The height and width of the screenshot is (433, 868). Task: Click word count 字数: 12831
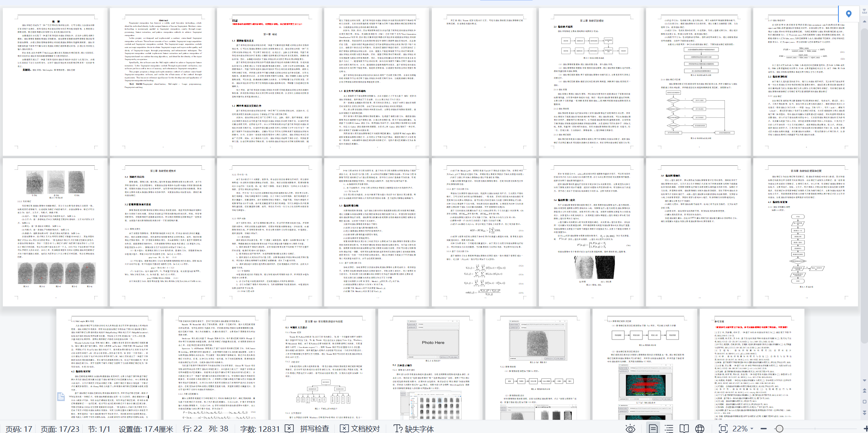click(x=260, y=429)
